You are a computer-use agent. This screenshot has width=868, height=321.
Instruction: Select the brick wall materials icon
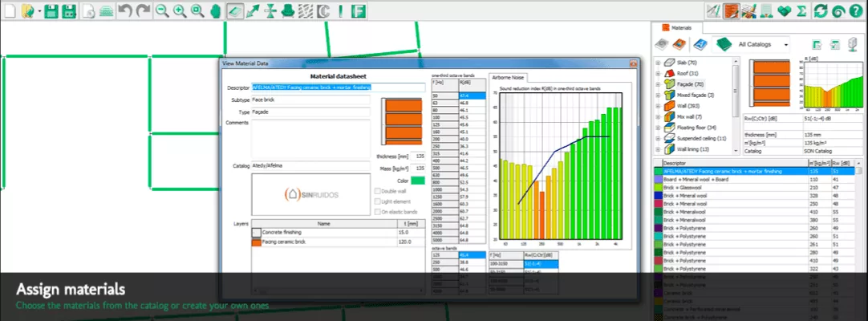pyautogui.click(x=732, y=11)
